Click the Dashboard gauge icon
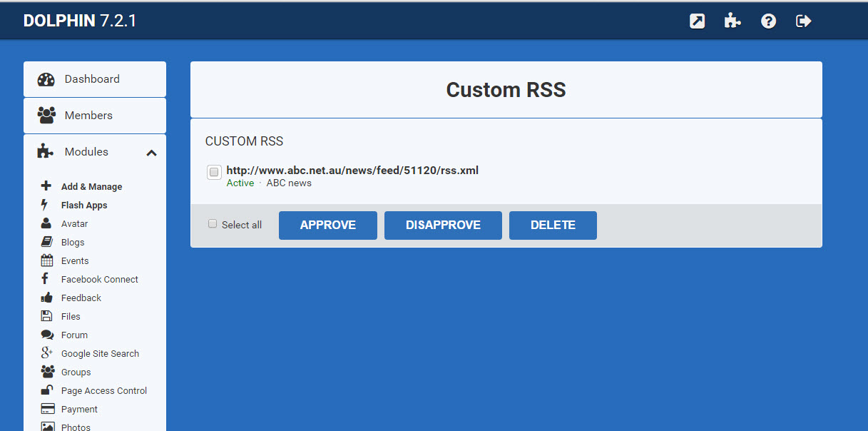This screenshot has width=868, height=431. tap(46, 79)
